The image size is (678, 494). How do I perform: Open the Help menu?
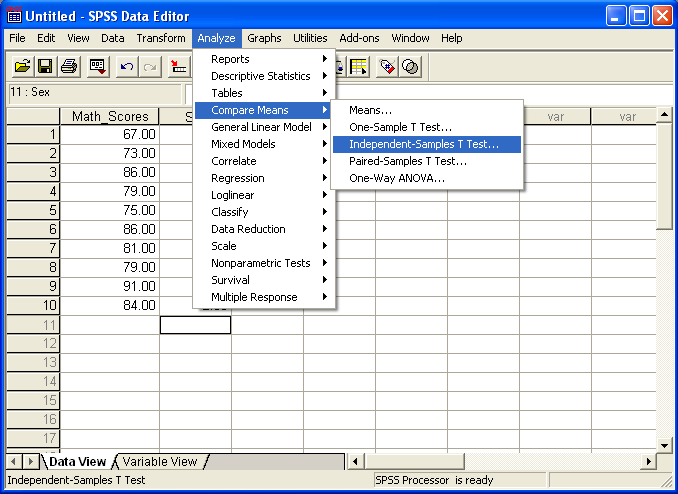451,38
